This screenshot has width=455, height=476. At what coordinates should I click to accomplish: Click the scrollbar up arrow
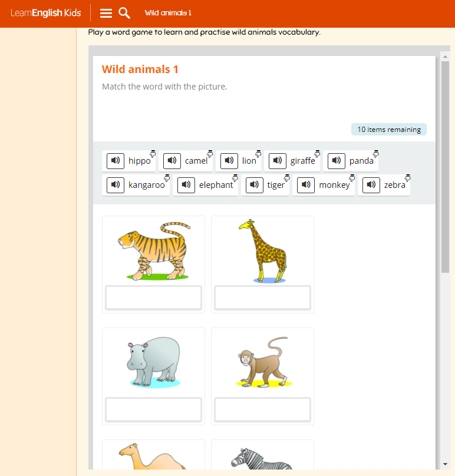445,57
